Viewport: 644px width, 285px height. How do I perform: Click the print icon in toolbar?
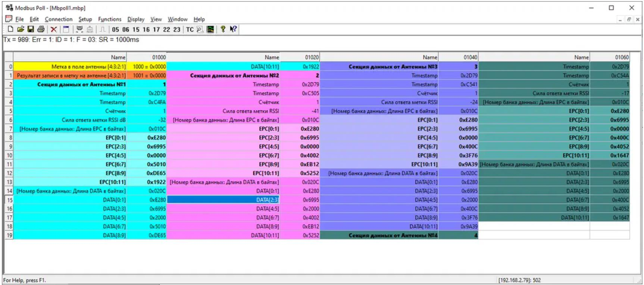click(x=41, y=29)
